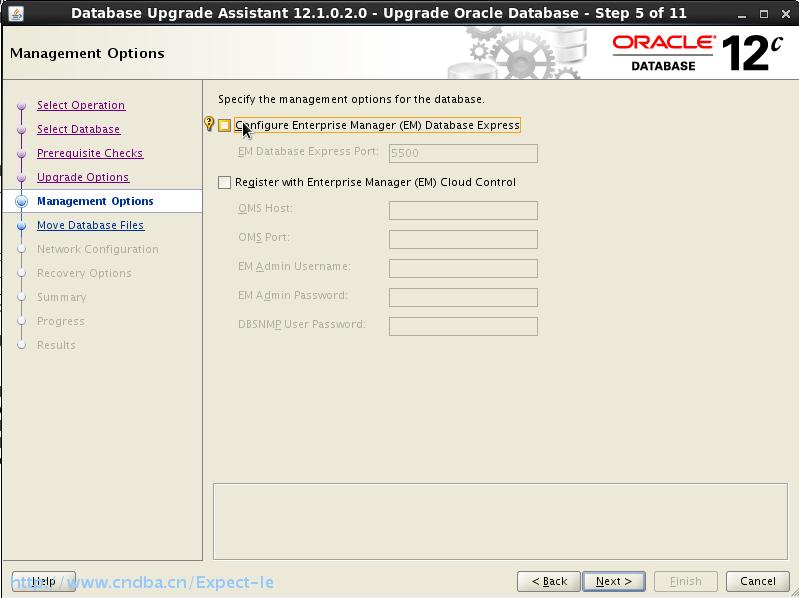Click the Recovery Options step label
799x598 pixels.
tap(85, 273)
